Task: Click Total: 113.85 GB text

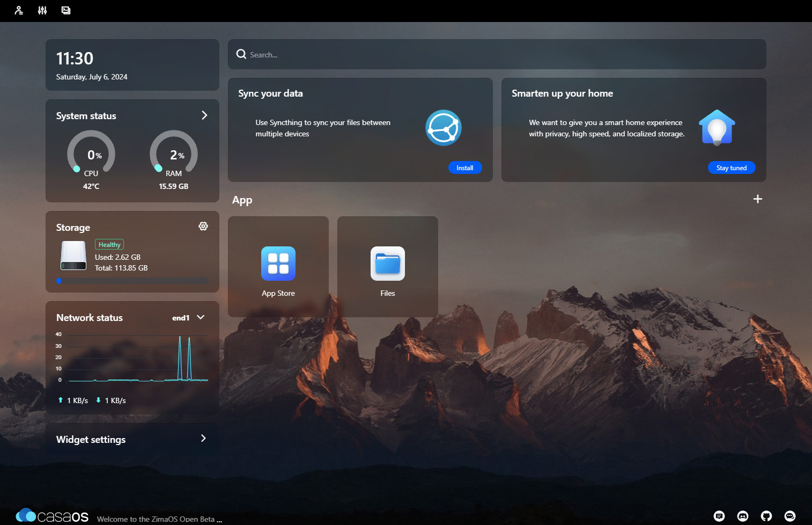Action: pos(121,268)
